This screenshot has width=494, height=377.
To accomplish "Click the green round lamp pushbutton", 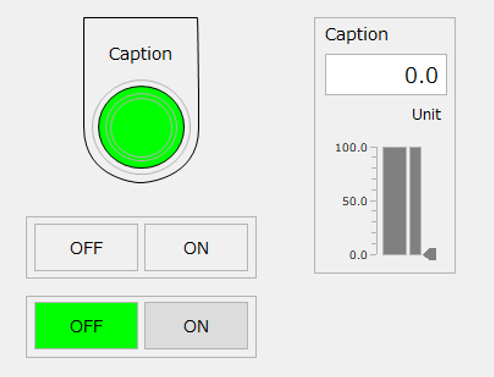I will pyautogui.click(x=141, y=127).
